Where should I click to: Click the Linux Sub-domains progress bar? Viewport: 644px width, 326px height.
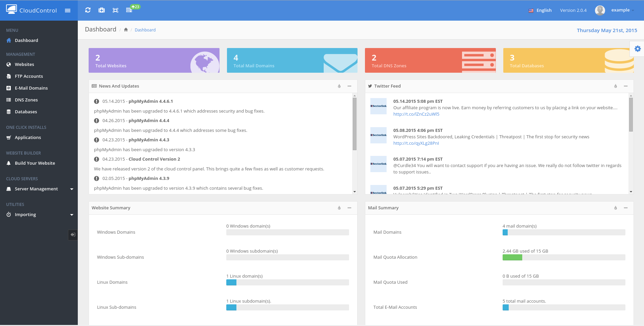pos(287,307)
